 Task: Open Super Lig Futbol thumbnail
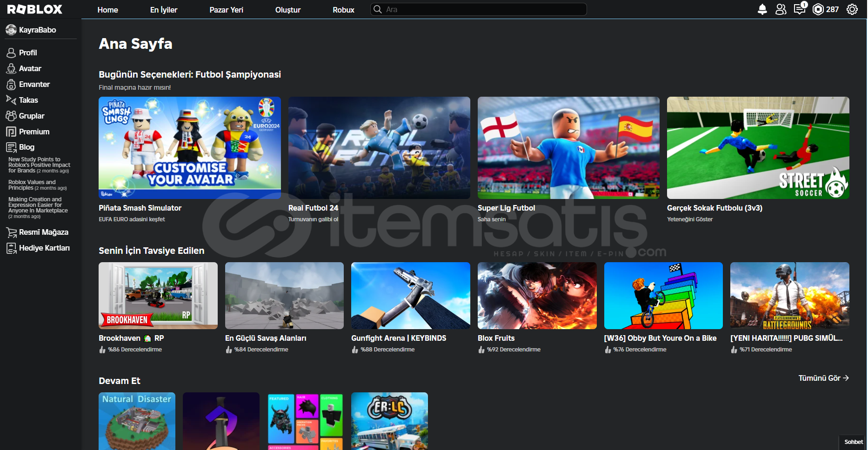tap(568, 148)
